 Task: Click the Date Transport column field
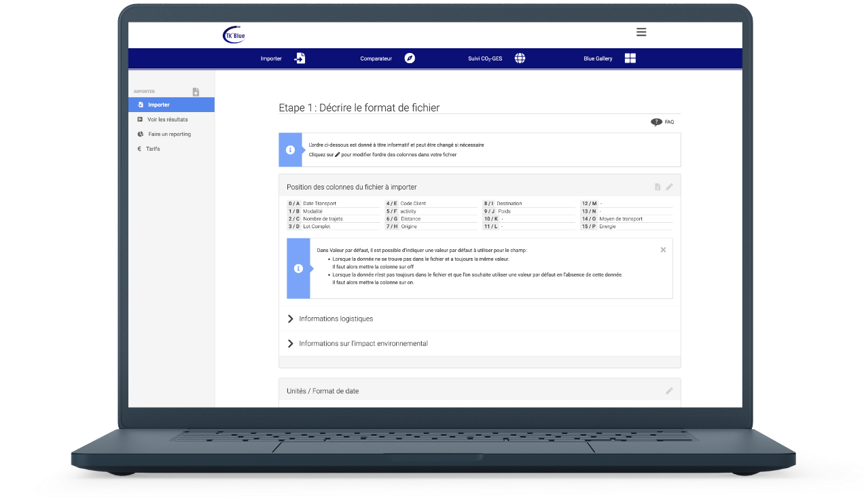(x=340, y=204)
